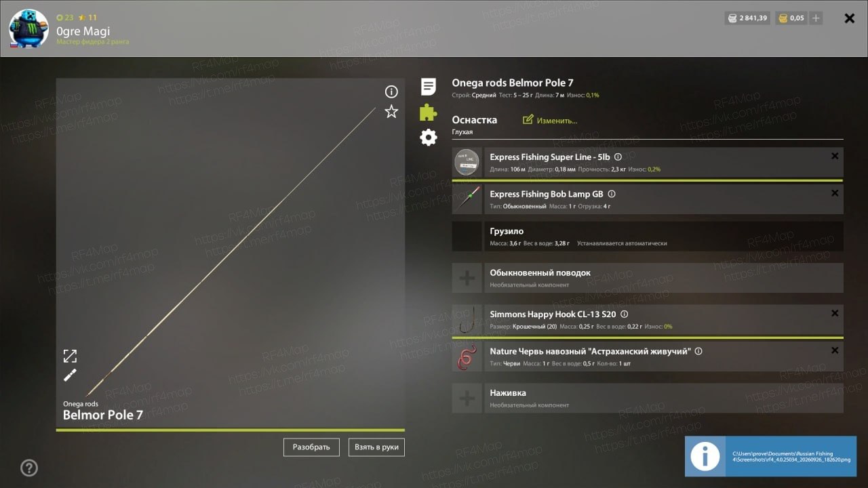This screenshot has width=868, height=488.
Task: Click the star rank 11 indicator
Action: 87,18
